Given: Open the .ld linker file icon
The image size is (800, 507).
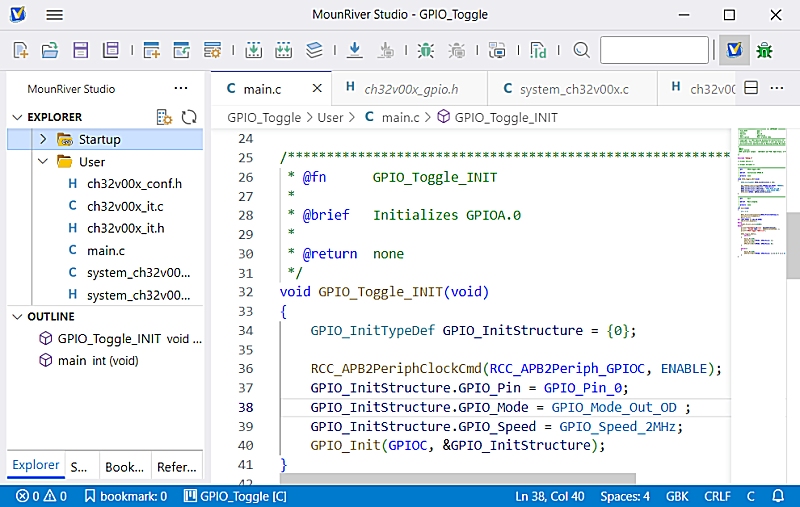Looking at the screenshot, I should point(538,50).
